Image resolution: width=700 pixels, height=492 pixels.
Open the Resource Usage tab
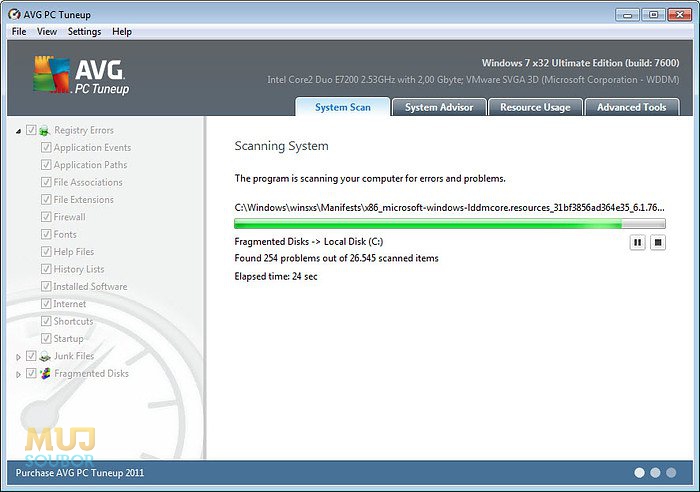[x=535, y=107]
